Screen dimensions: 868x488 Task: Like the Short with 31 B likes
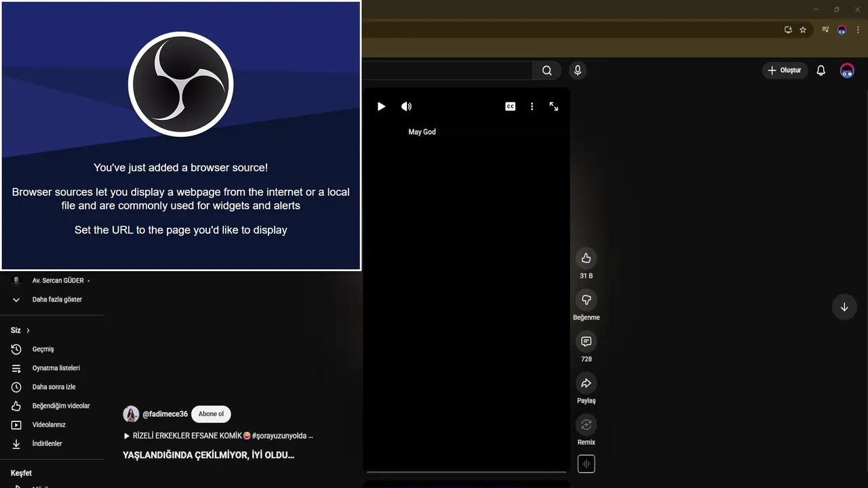point(587,258)
